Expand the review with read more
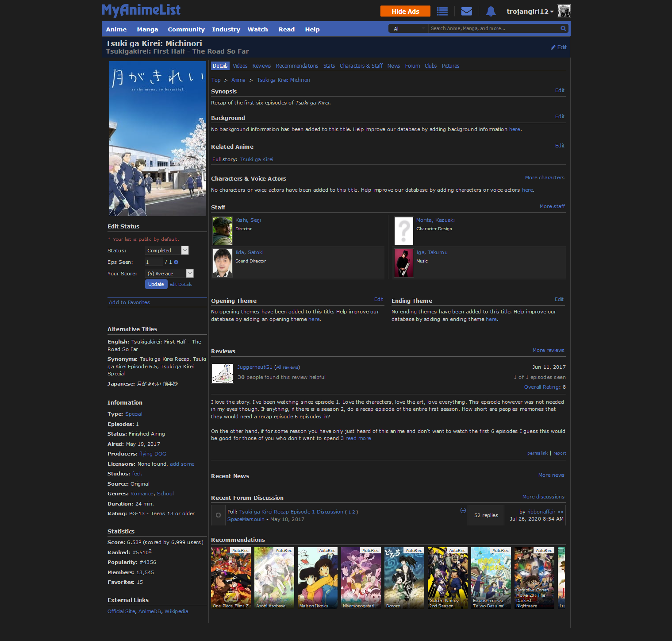This screenshot has width=672, height=641. (x=358, y=438)
